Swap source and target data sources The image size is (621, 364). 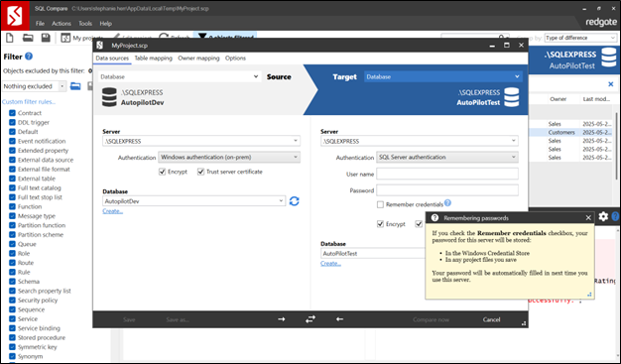310,319
